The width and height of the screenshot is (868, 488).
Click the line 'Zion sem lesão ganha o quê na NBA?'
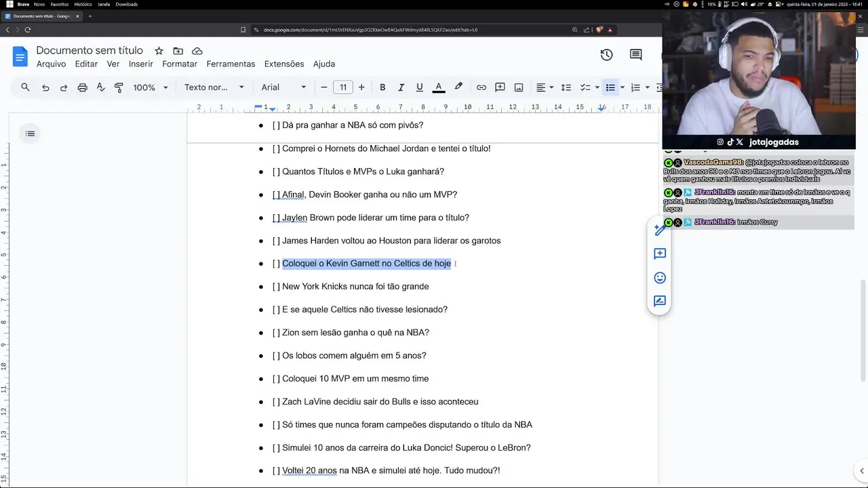355,333
